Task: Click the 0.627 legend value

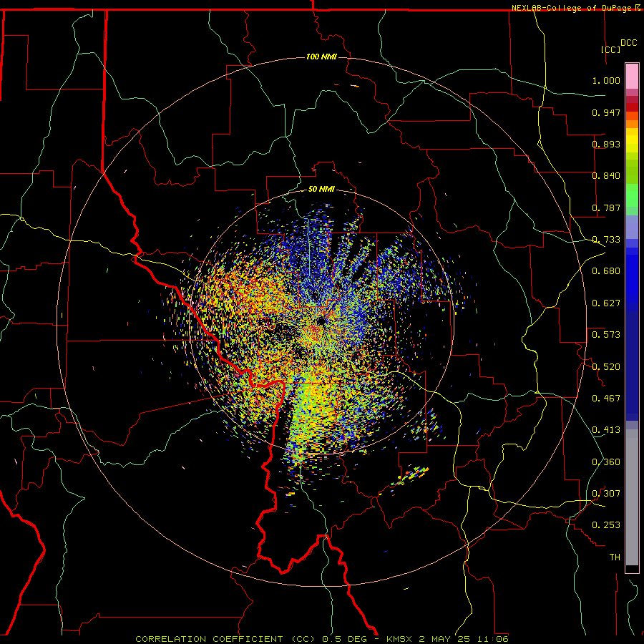Action: (606, 303)
